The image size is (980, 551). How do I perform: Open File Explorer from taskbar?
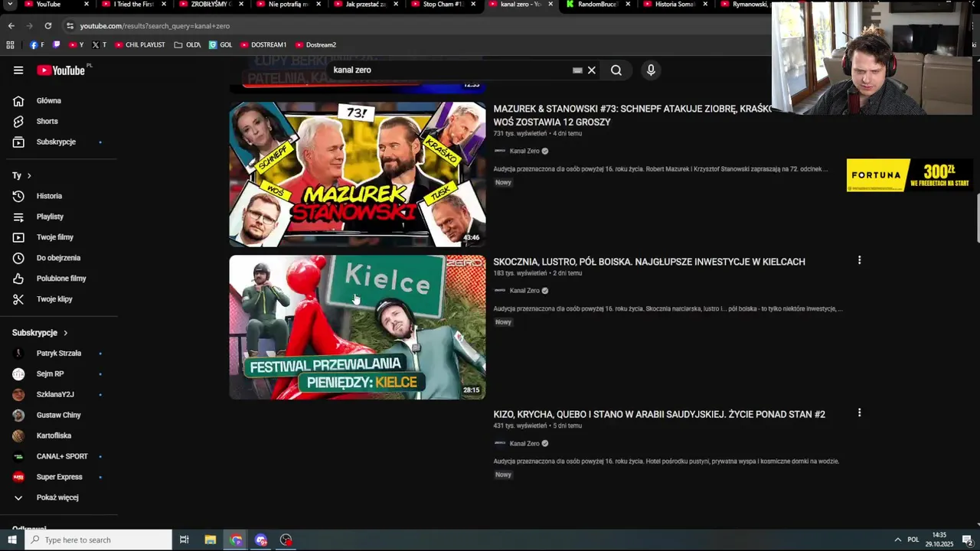211,540
